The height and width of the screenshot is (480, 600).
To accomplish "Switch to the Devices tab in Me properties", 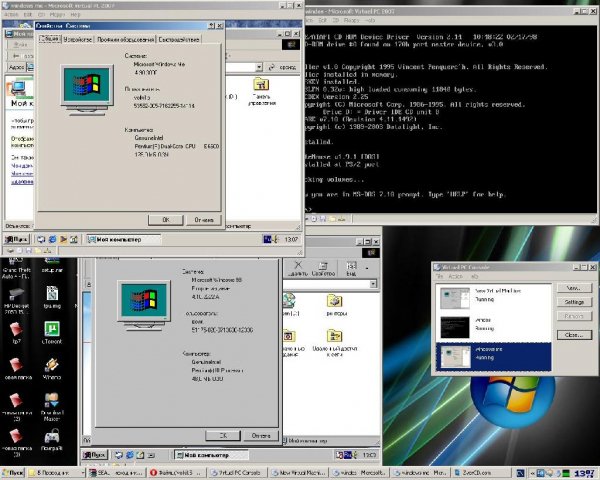I will 78,39.
